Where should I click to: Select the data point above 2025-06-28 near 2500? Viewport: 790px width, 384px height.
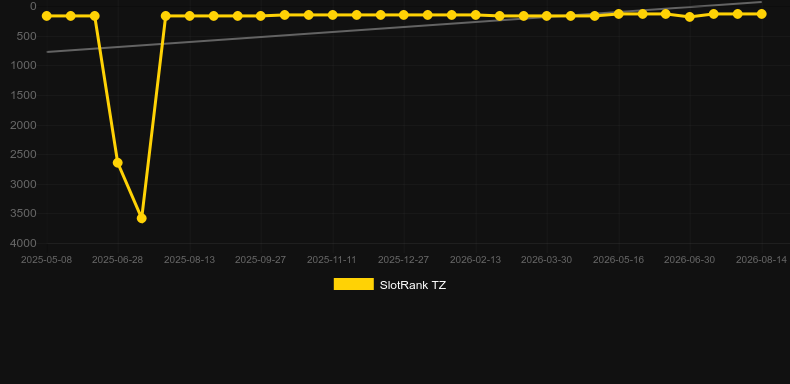pyautogui.click(x=117, y=163)
